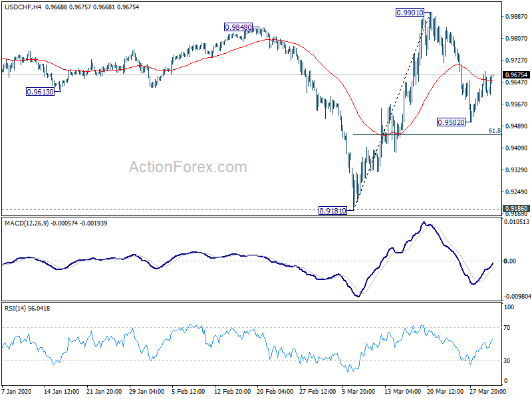Screen dimensions: 532x399
Task: Click the 27 Feb 12:00 time label
Action: tap(318, 391)
